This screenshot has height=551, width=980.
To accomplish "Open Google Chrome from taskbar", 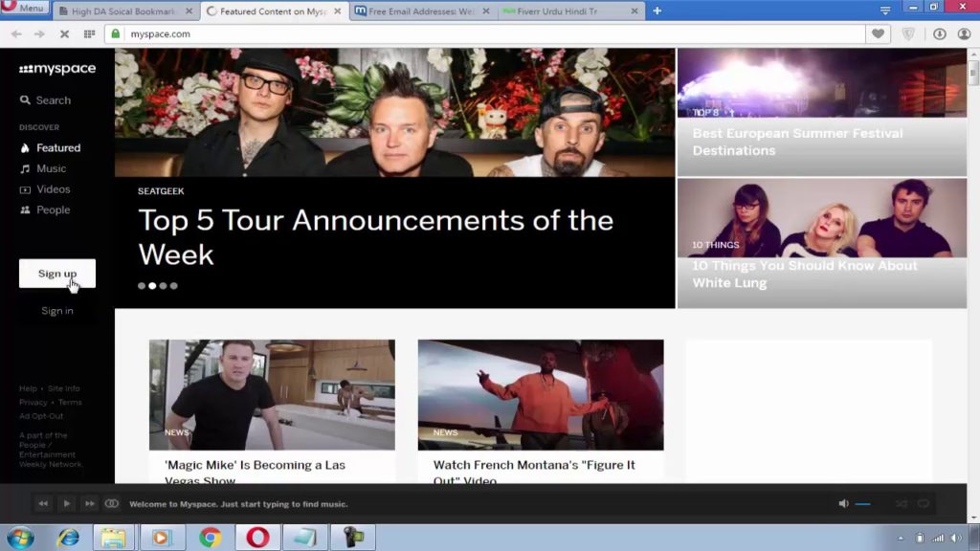I will 210,538.
